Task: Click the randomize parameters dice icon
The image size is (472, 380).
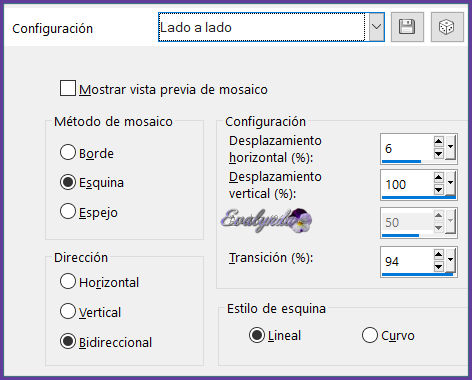Action: (447, 27)
